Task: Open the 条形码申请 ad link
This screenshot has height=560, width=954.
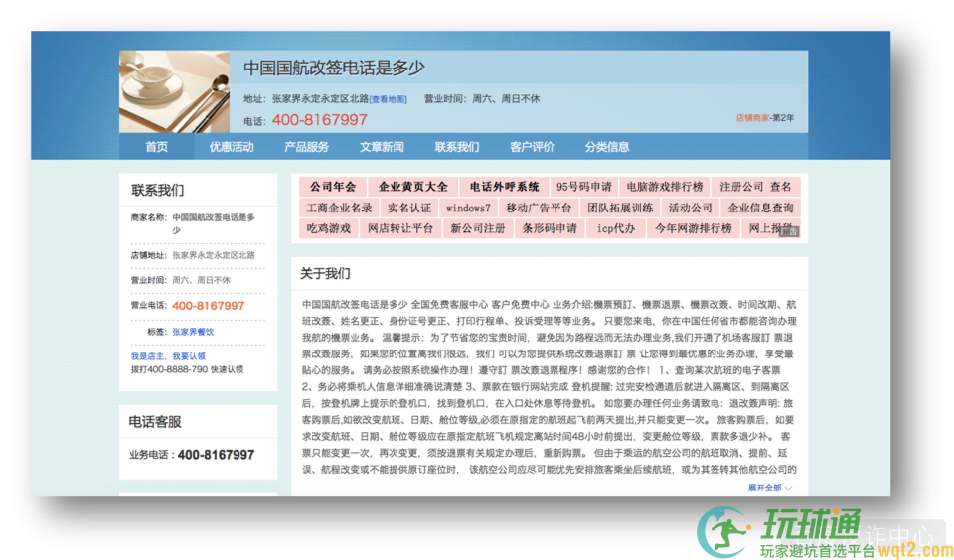Action: pos(550,228)
